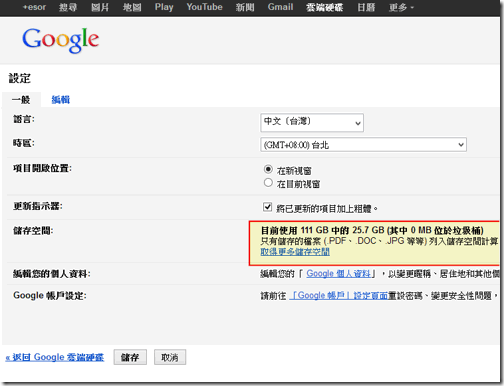This screenshot has height=386, width=504.
Task: Switch to the 編輯 settings tab
Action: (61, 99)
